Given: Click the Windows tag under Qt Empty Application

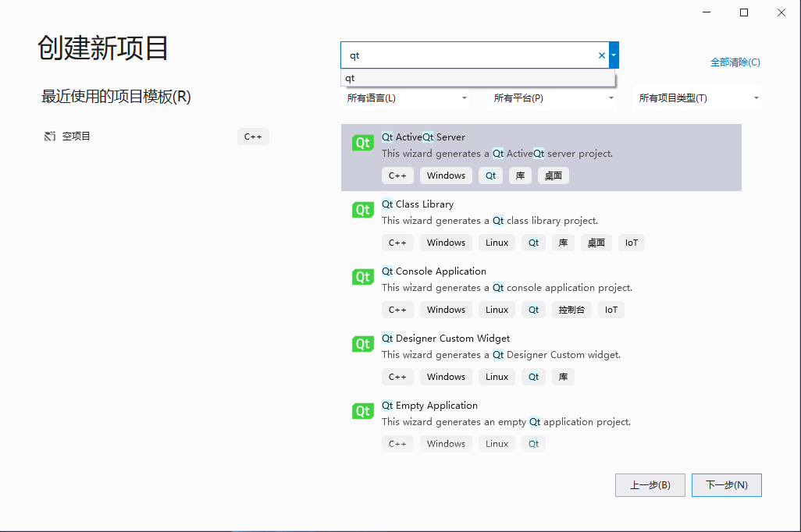Looking at the screenshot, I should coord(446,444).
